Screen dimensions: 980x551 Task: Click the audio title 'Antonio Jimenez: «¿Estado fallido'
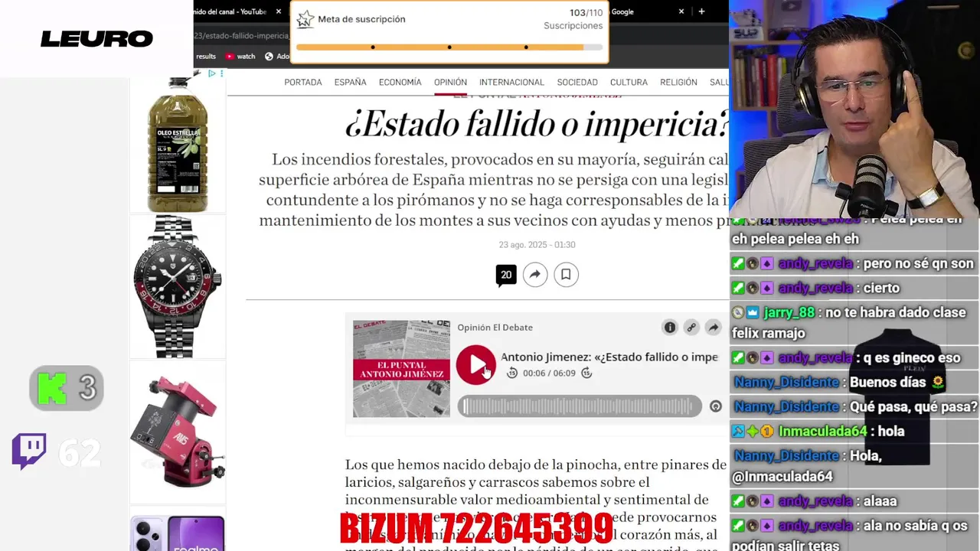pyautogui.click(x=609, y=357)
